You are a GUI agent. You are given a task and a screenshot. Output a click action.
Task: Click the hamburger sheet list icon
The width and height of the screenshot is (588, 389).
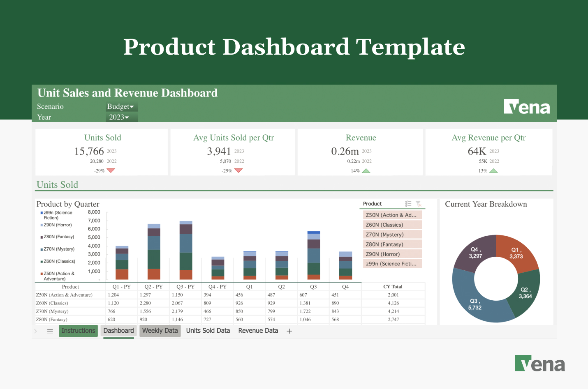point(50,331)
